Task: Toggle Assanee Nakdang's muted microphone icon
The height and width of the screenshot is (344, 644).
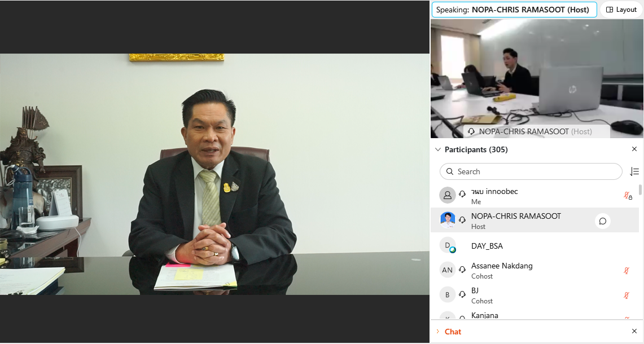Action: click(627, 271)
